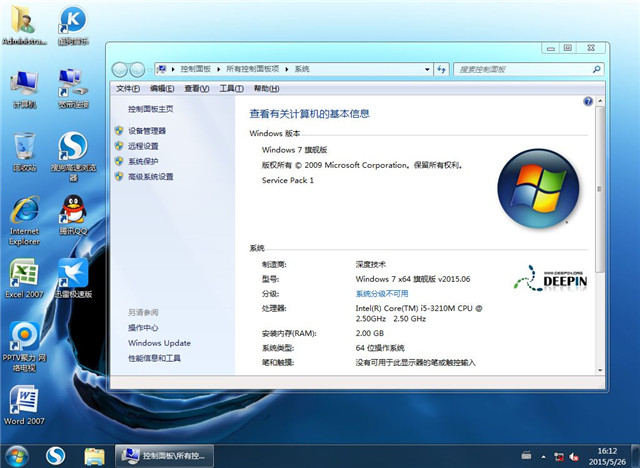Click the Windows Start orb

pyautogui.click(x=17, y=456)
